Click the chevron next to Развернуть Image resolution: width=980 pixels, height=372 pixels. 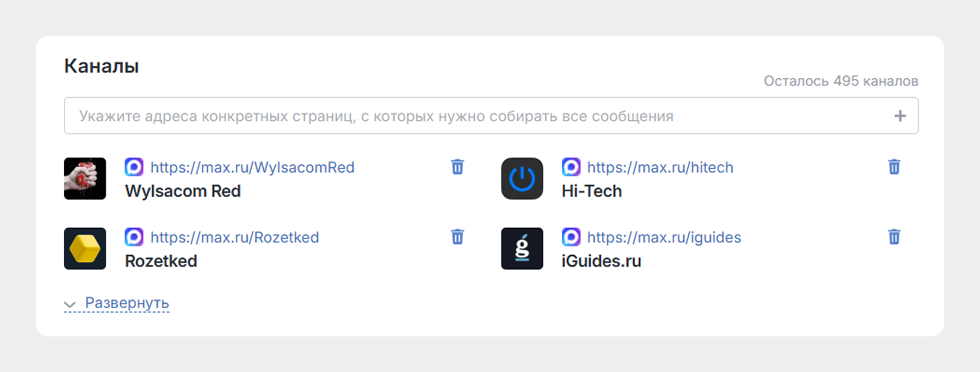pyautogui.click(x=70, y=304)
